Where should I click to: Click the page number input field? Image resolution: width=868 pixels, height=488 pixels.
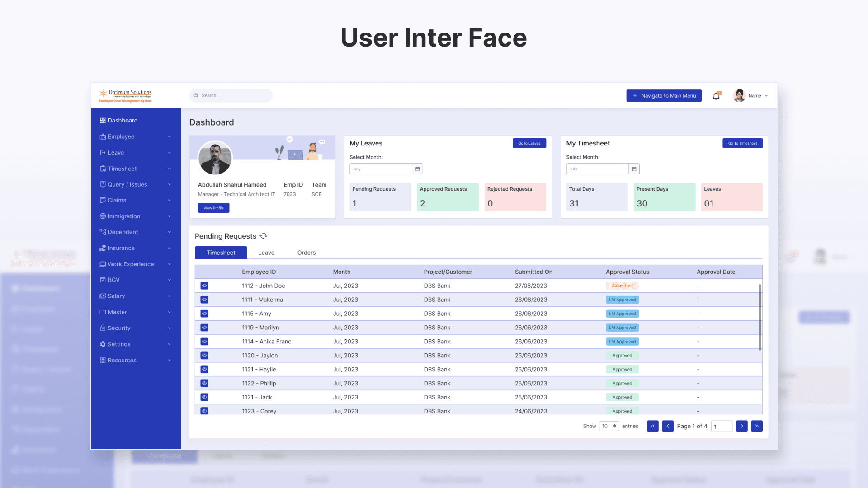(x=722, y=427)
